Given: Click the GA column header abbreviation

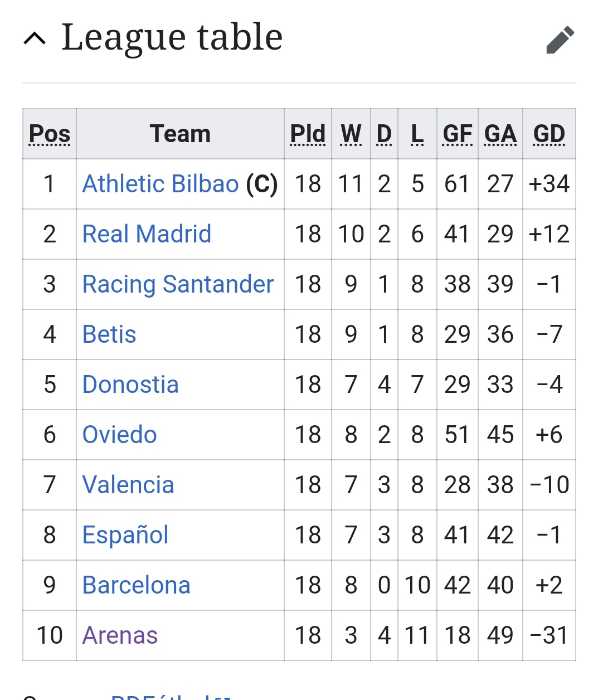Looking at the screenshot, I should [x=500, y=134].
